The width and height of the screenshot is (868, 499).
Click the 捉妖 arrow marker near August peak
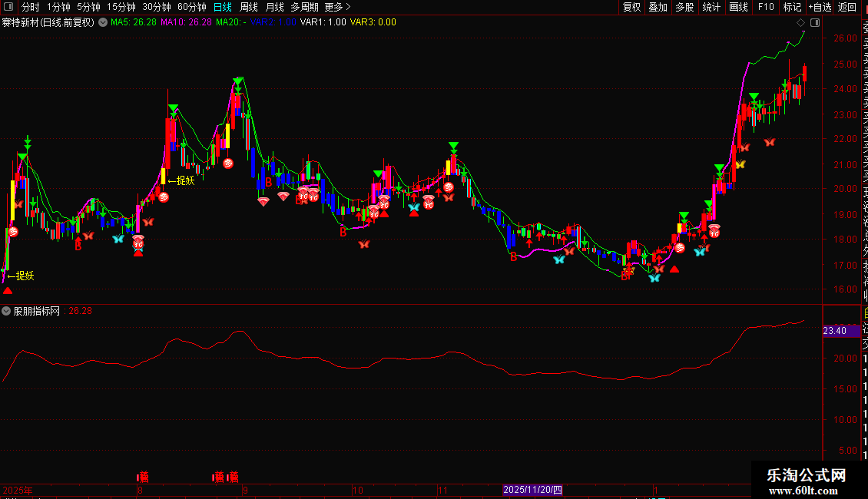pos(181,181)
